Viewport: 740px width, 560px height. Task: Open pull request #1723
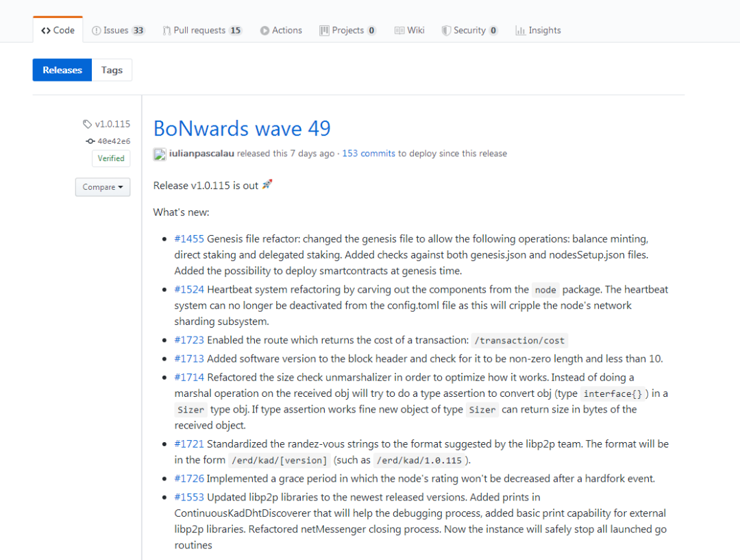click(189, 340)
